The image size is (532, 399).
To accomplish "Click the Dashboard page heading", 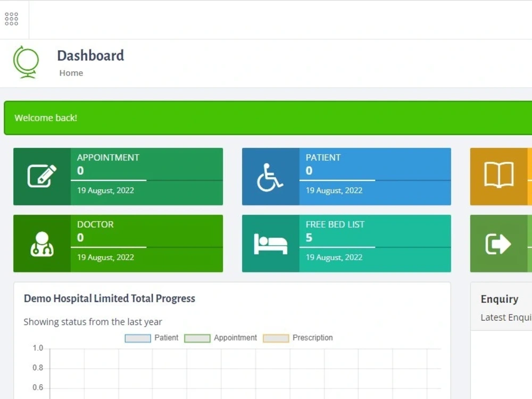I will 90,56.
